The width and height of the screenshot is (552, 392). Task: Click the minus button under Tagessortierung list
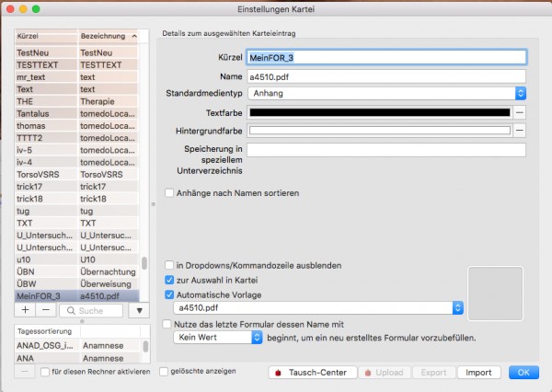tap(24, 372)
